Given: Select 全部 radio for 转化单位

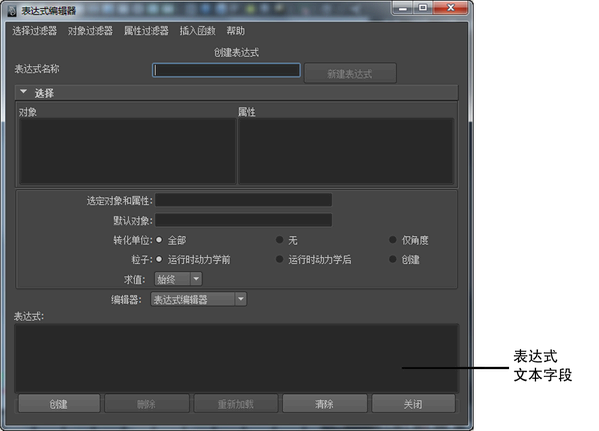Looking at the screenshot, I should tap(159, 240).
